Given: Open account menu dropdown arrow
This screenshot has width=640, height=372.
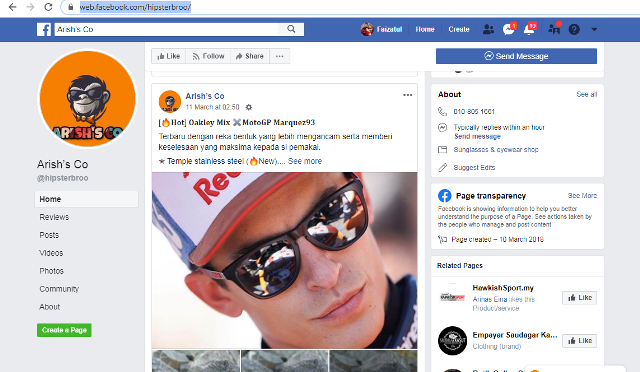Looking at the screenshot, I should click(x=594, y=29).
